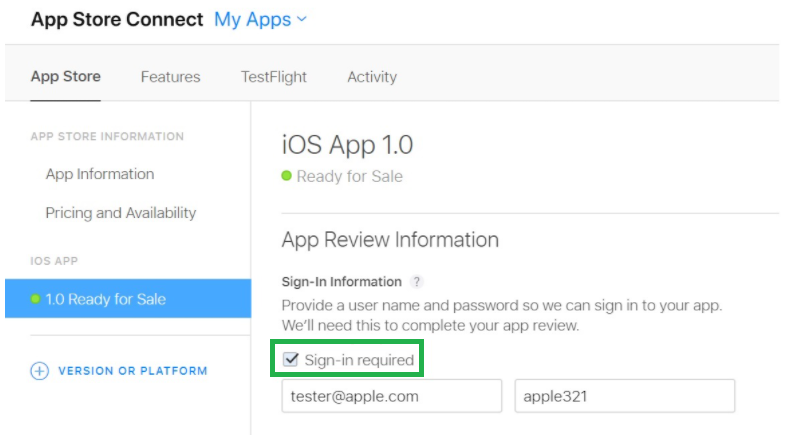Open the Activity tab
The height and width of the screenshot is (444, 798).
[372, 77]
